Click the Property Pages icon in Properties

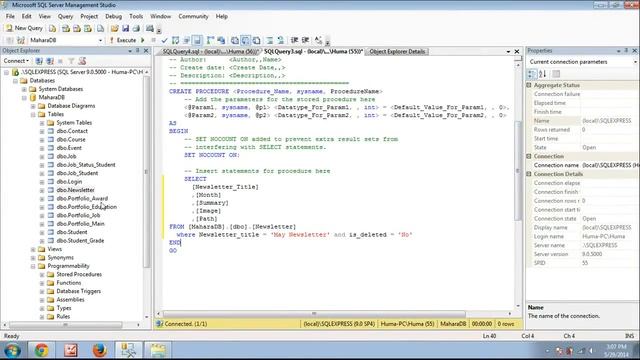(x=556, y=74)
